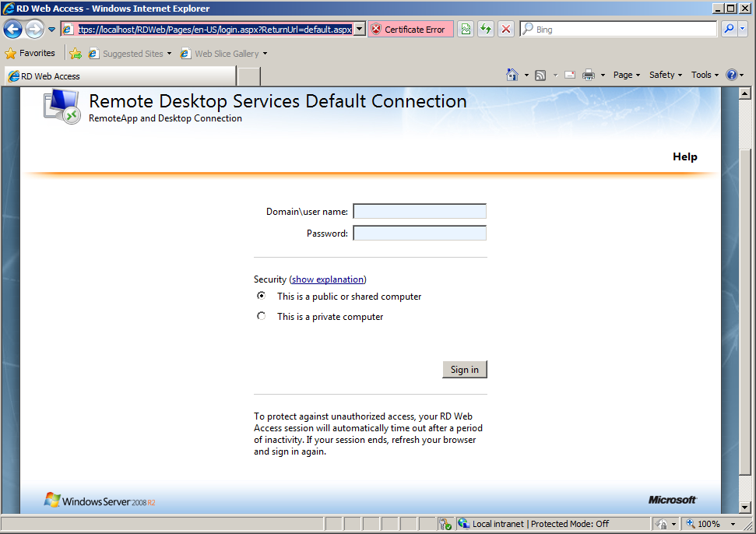Viewport: 756px width, 534px height.
Task: Expand the Home button dropdown arrow
Action: (526, 76)
